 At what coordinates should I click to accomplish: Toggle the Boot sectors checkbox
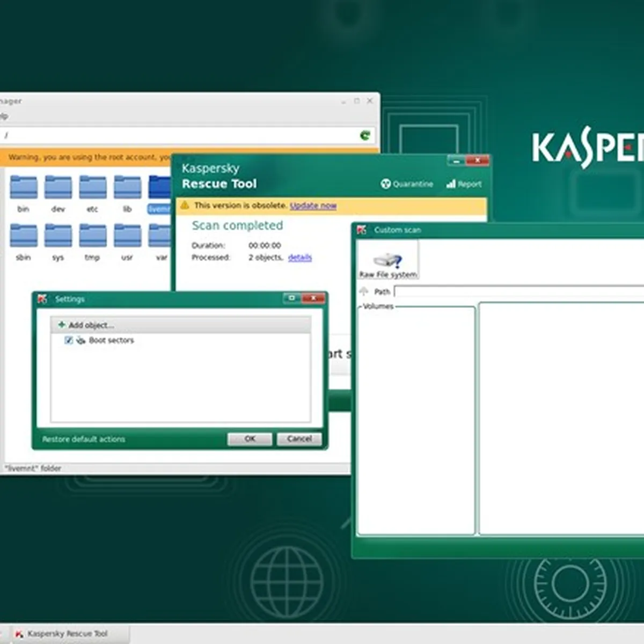click(x=68, y=340)
